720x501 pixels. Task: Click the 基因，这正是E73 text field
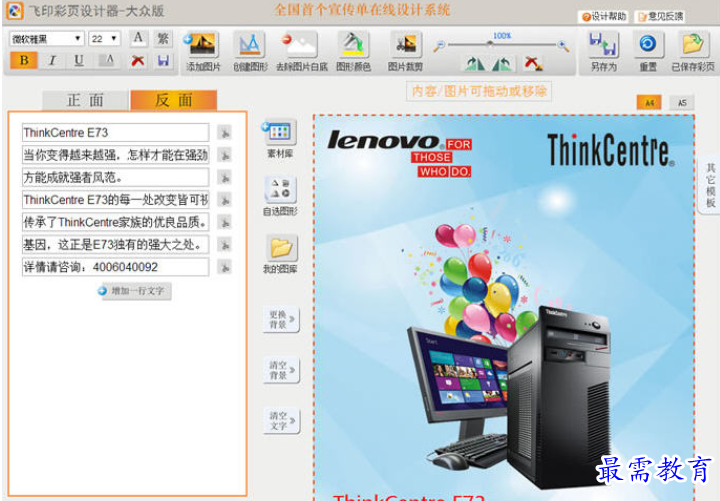[x=116, y=244]
